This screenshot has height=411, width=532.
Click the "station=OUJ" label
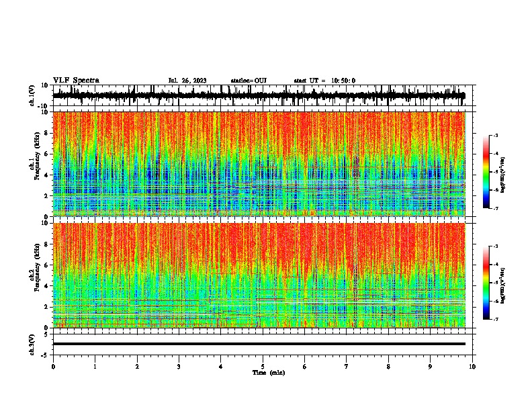pyautogui.click(x=249, y=81)
